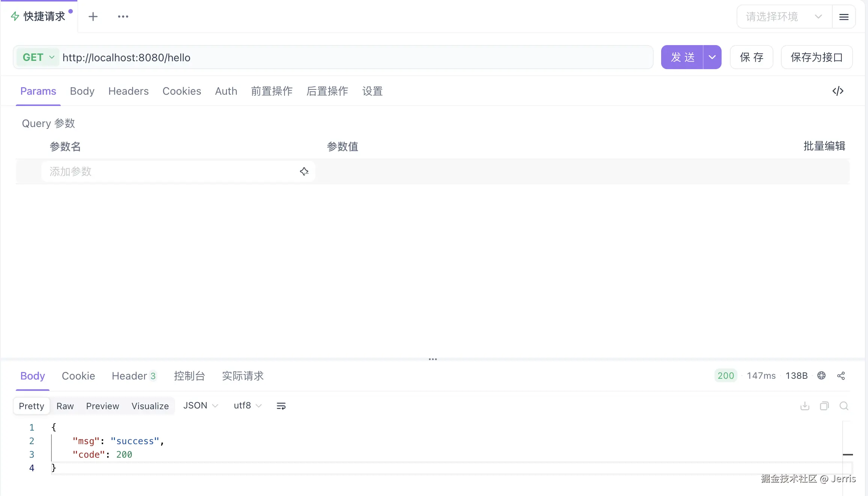Click the globe network info icon
This screenshot has height=496, width=868.
[821, 376]
